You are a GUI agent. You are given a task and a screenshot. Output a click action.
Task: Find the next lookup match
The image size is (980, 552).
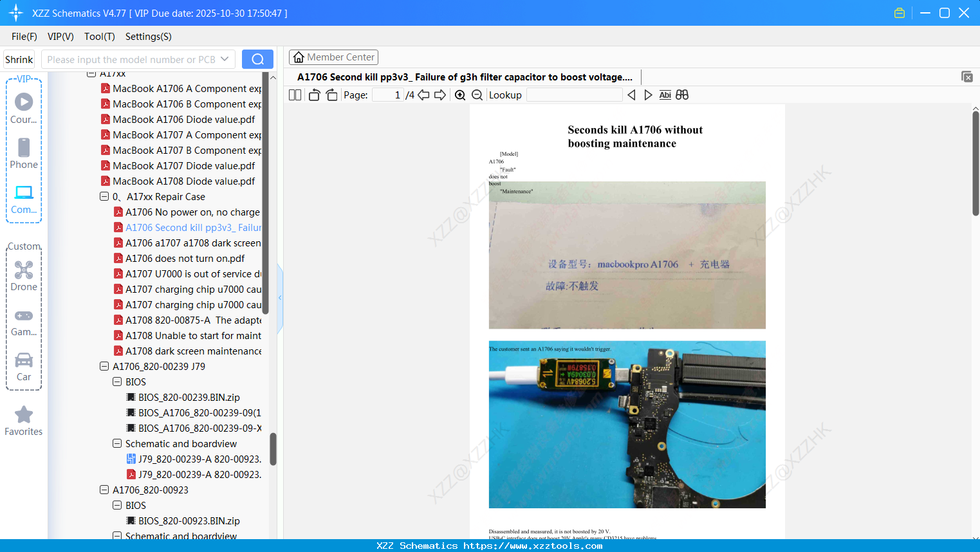click(x=648, y=95)
